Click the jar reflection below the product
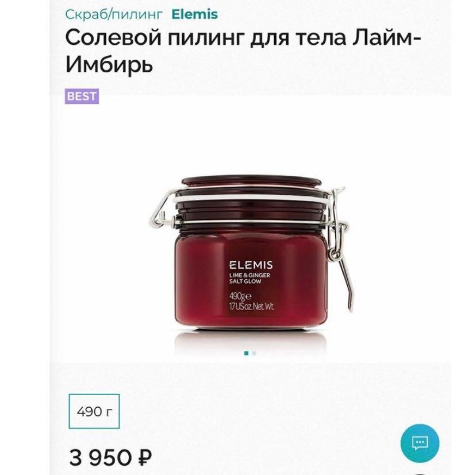 pyautogui.click(x=251, y=343)
